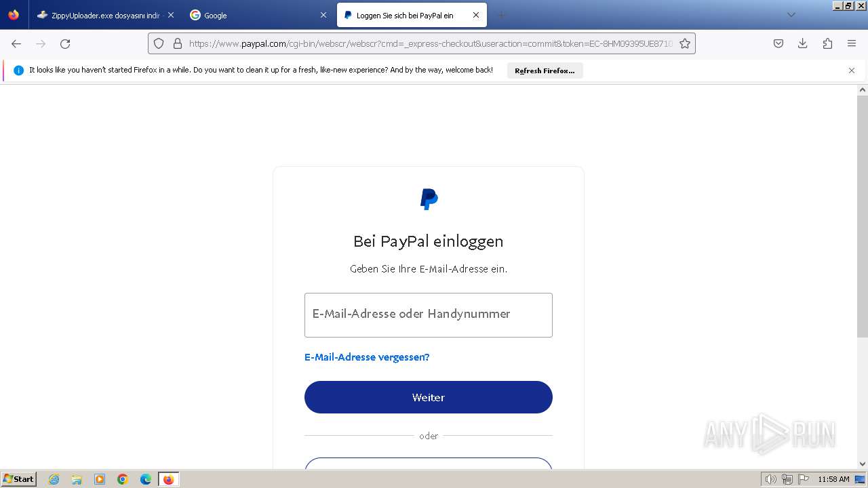868x488 pixels.
Task: Open Save to Pocket icon
Action: coord(778,43)
